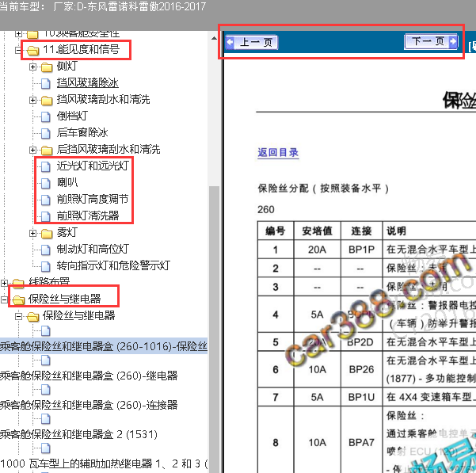Click document icon above 乘客舱保险丝和继电器盒 (260)-连接器
476x473 pixels.
[45, 390]
